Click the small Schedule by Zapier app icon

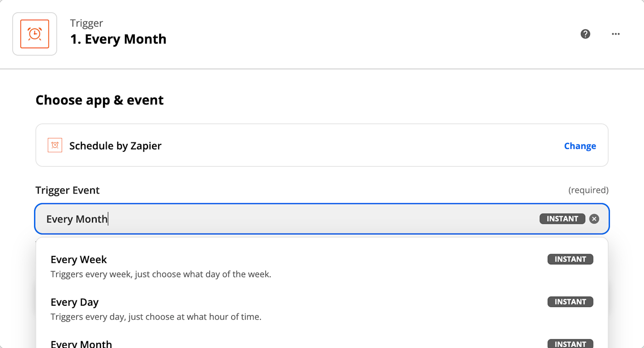point(55,145)
